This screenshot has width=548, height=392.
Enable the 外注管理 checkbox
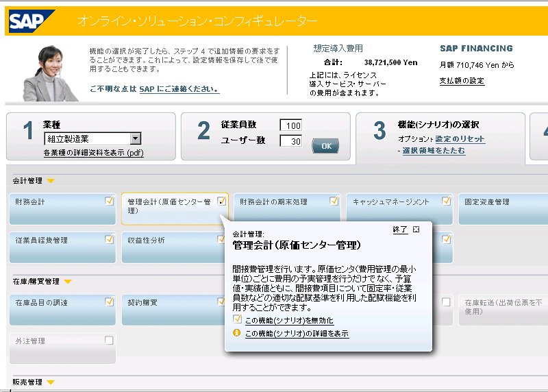(x=109, y=340)
